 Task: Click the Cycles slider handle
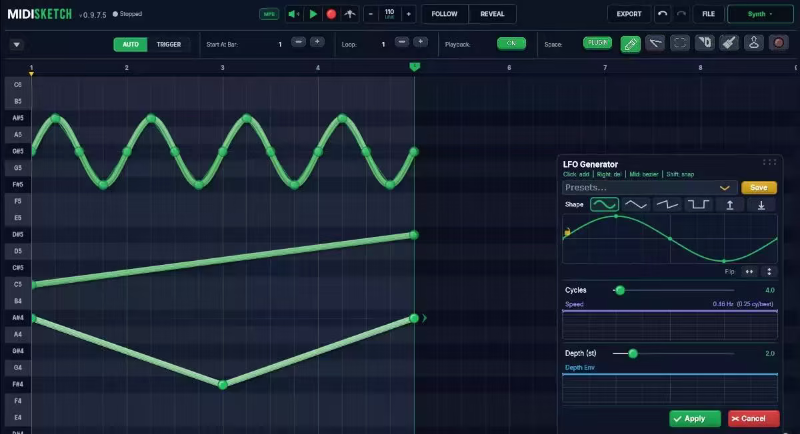620,291
